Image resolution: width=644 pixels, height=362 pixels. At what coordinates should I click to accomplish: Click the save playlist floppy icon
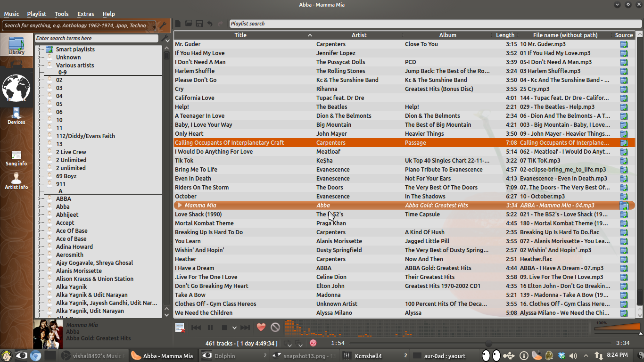[x=199, y=24]
